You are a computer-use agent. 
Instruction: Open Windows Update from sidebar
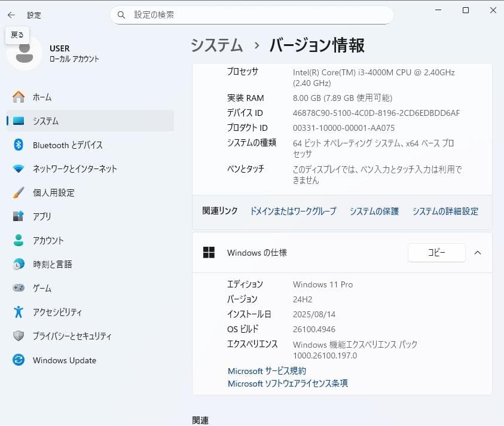[x=57, y=360]
